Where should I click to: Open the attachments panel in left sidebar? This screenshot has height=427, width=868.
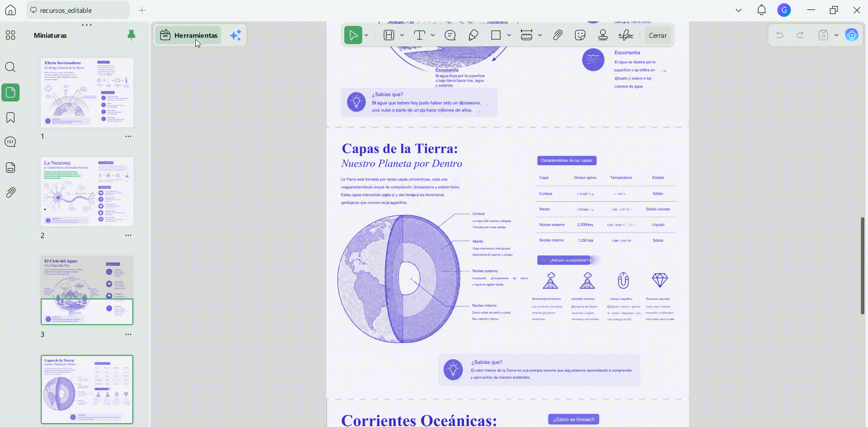10,192
